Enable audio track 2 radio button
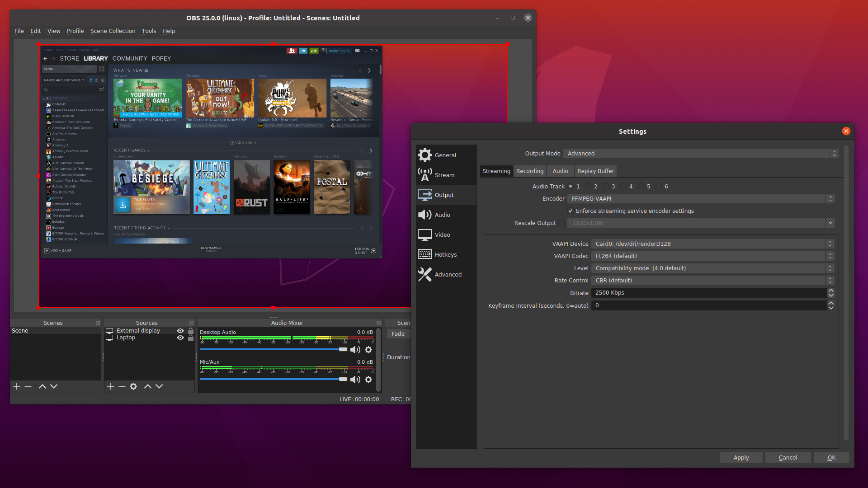This screenshot has width=868, height=488. (x=588, y=187)
